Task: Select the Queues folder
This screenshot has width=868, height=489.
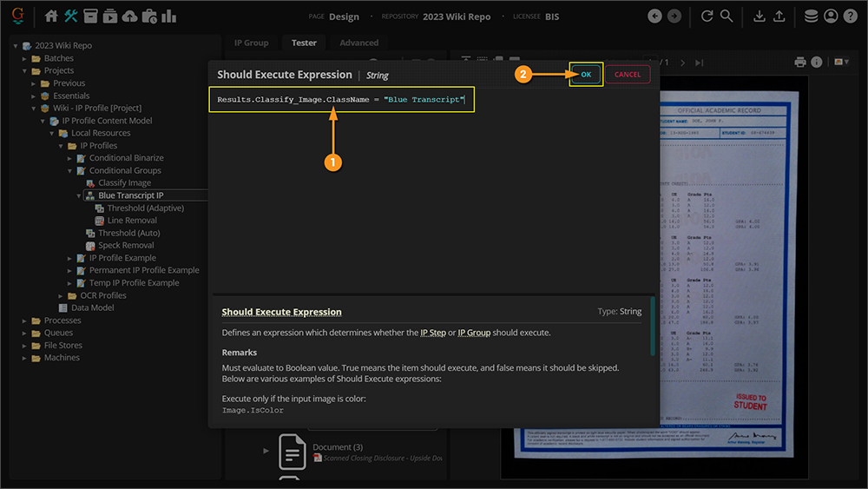Action: click(58, 333)
